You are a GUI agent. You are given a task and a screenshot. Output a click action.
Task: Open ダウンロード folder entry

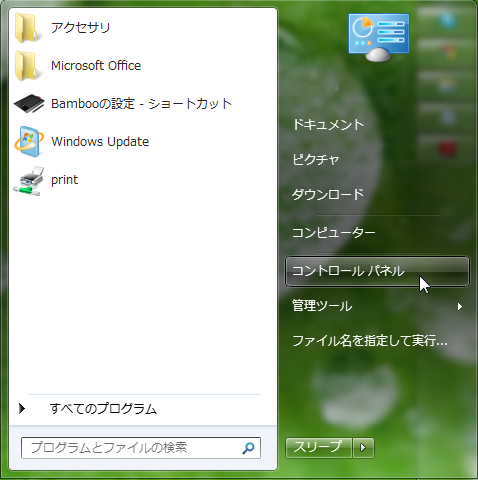328,194
